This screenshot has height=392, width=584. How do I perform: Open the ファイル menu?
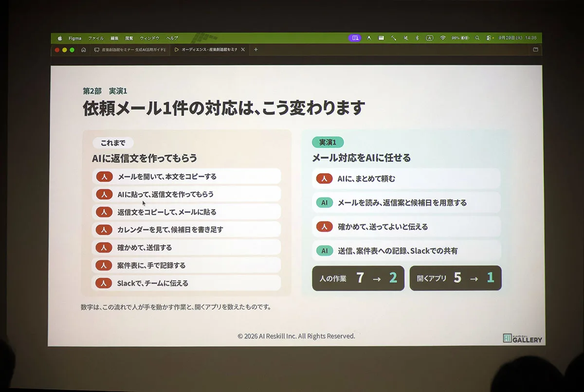[95, 37]
